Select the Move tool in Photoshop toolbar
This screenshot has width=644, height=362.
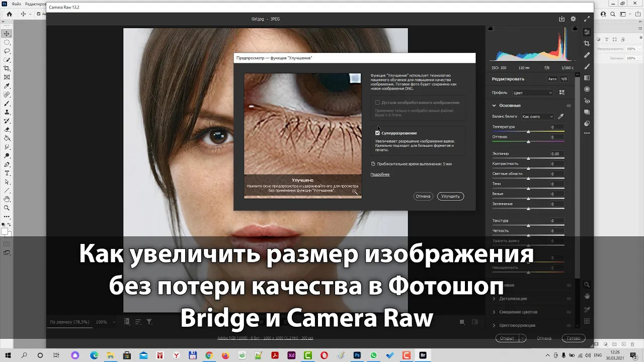click(x=7, y=34)
